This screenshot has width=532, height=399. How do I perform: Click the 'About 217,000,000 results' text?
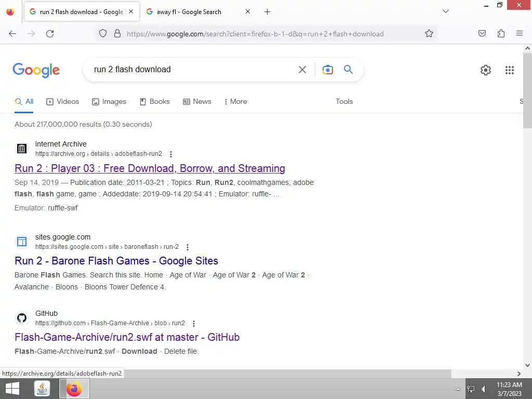(x=83, y=124)
